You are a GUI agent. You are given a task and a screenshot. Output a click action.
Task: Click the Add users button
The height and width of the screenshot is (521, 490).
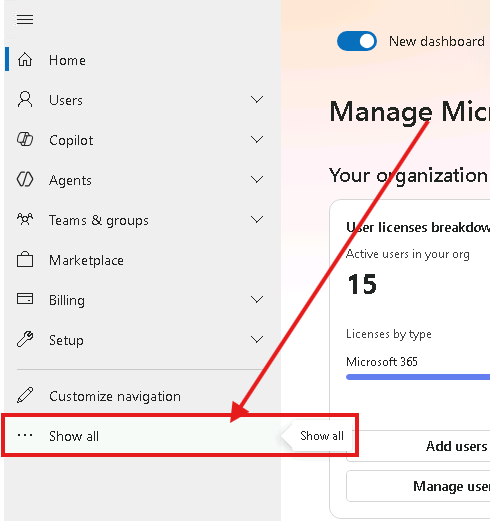[x=418, y=446]
